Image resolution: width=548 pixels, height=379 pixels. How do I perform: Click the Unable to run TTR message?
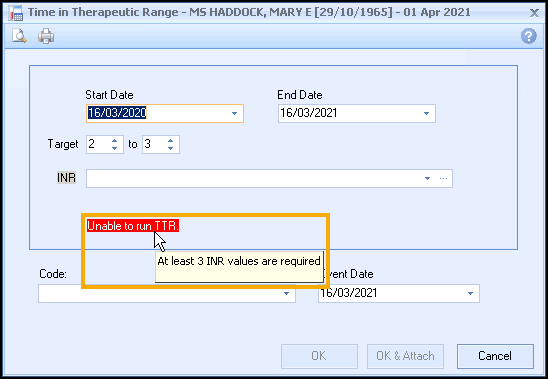(133, 226)
